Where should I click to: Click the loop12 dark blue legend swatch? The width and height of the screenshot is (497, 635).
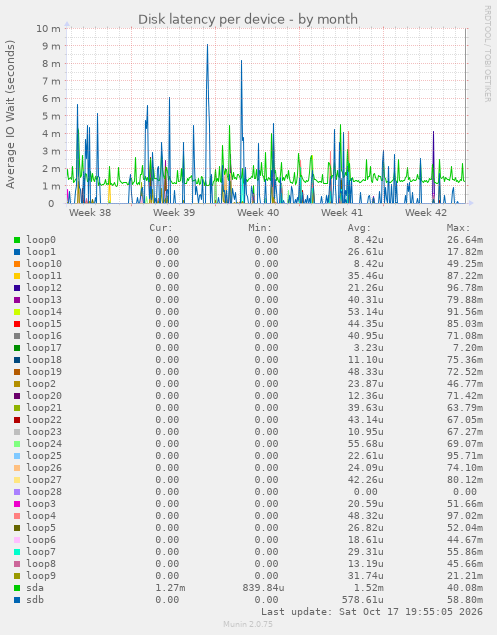pyautogui.click(x=17, y=288)
